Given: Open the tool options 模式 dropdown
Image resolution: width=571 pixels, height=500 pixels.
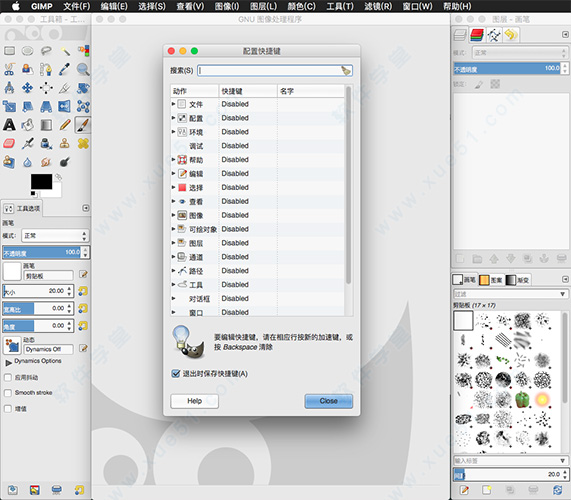Looking at the screenshot, I should (x=55, y=236).
